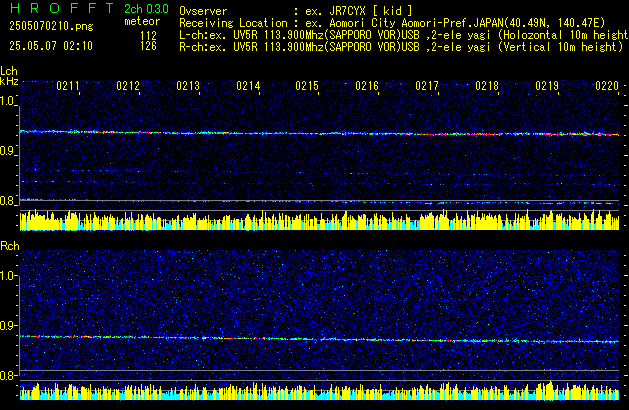629x410 pixels.
Task: Click the 0212 time marker
Action: [128, 86]
